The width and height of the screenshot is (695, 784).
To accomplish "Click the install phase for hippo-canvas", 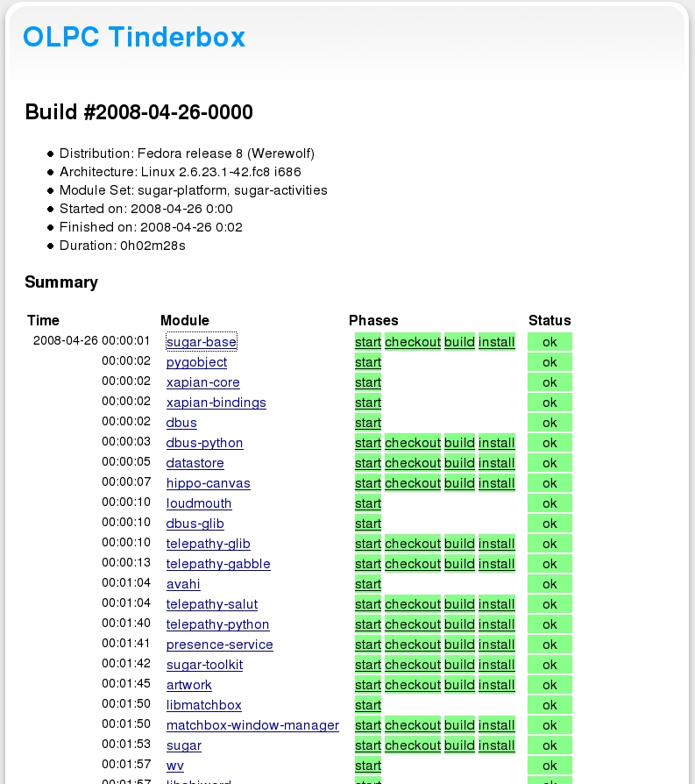I will [497, 483].
